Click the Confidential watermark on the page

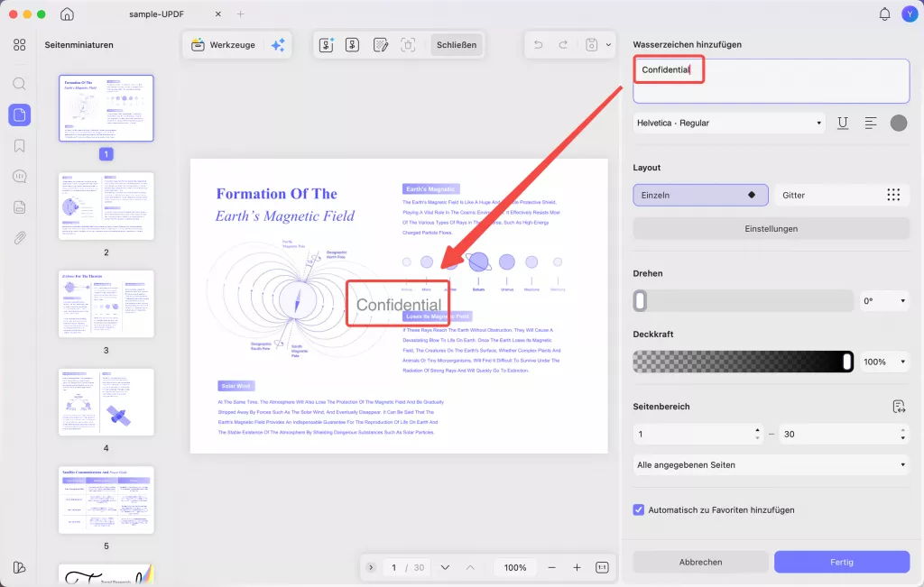(398, 305)
